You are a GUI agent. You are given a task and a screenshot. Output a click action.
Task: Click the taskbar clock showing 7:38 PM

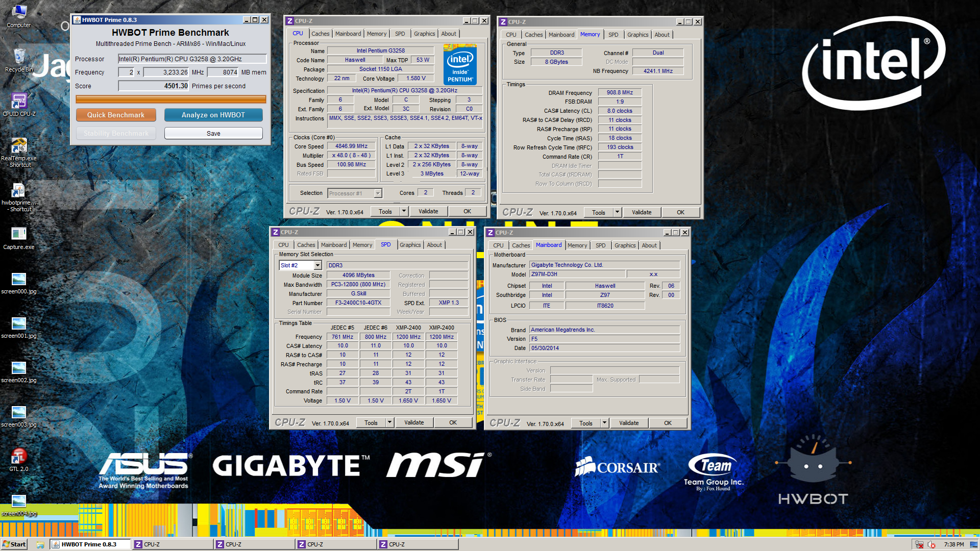(954, 544)
